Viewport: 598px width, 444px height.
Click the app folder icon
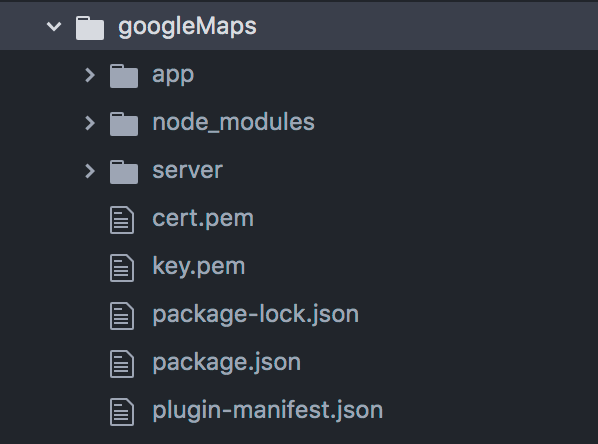pyautogui.click(x=124, y=76)
